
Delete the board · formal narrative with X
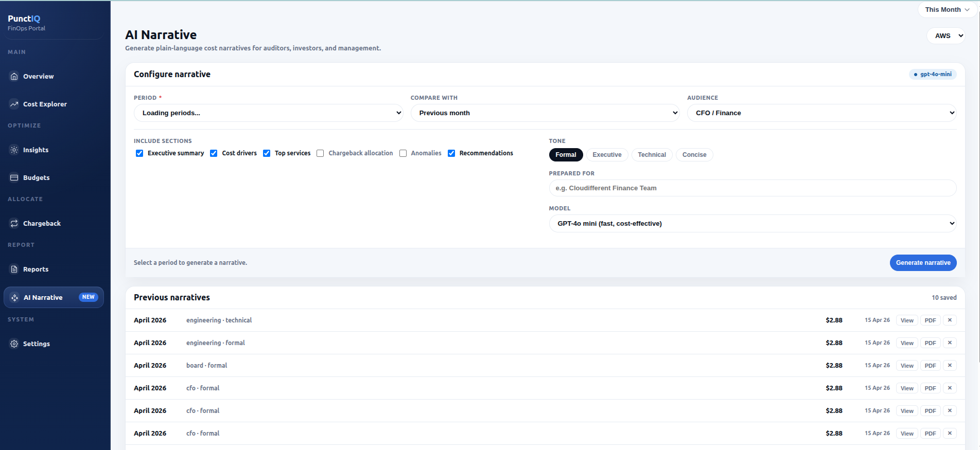[x=950, y=365]
